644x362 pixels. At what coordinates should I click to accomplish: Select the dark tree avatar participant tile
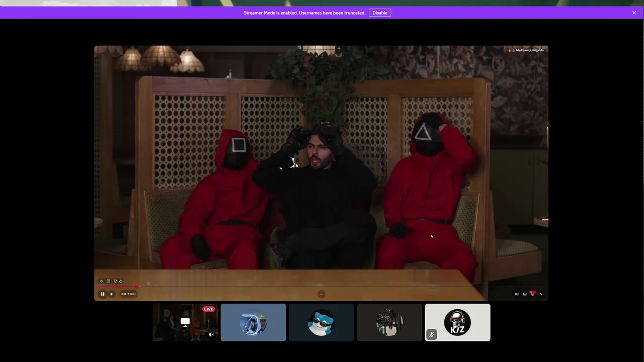389,322
